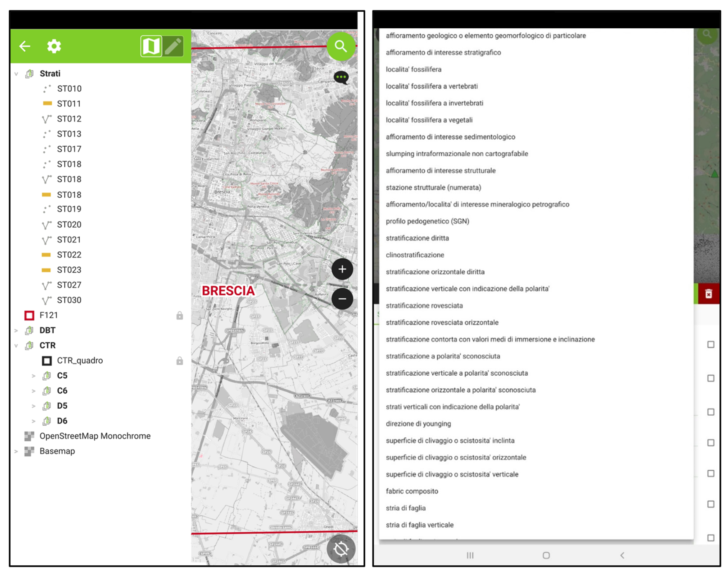Screen dimensions: 728x576
Task: Activate the pencil edit mode icon
Action: point(173,46)
